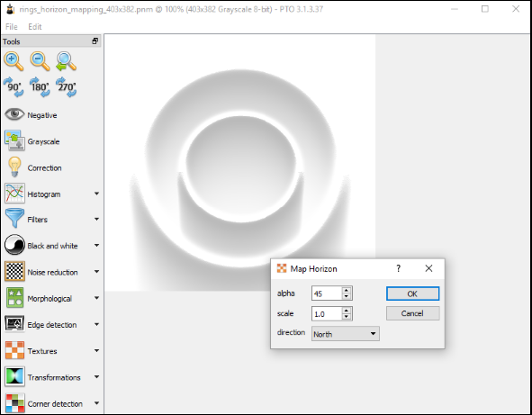Open the File menu
The image size is (532, 415).
11,26
